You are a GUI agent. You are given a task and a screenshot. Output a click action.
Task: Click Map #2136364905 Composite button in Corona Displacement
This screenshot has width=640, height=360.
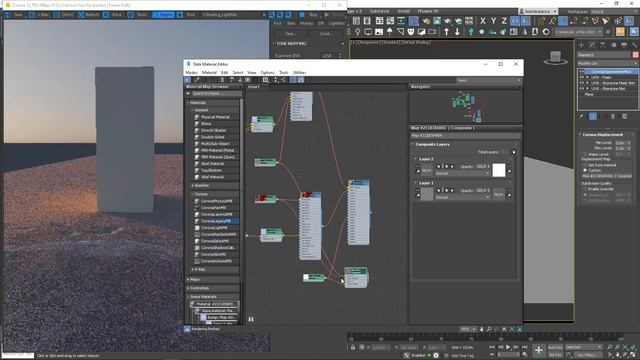(607, 176)
